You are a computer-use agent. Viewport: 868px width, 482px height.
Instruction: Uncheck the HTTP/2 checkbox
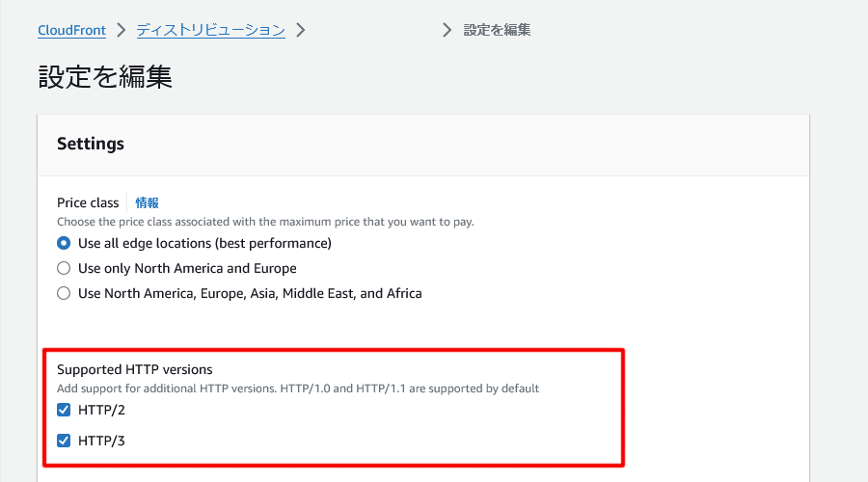coord(64,410)
